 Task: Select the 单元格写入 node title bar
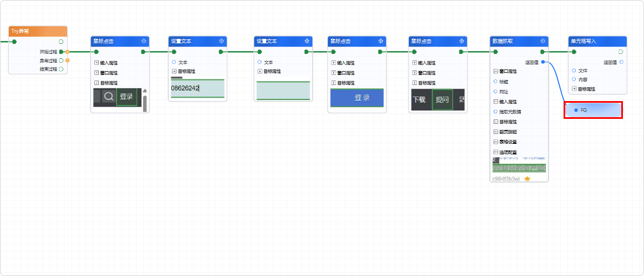pos(597,41)
